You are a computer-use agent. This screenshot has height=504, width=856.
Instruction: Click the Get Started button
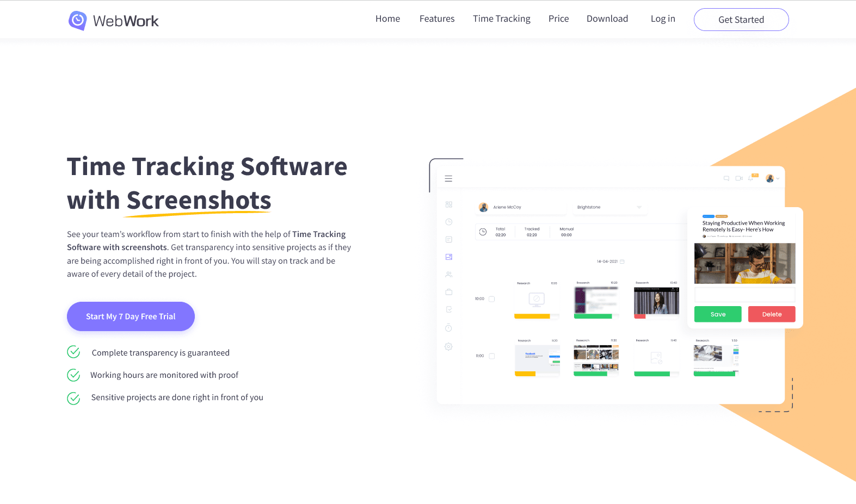(741, 20)
